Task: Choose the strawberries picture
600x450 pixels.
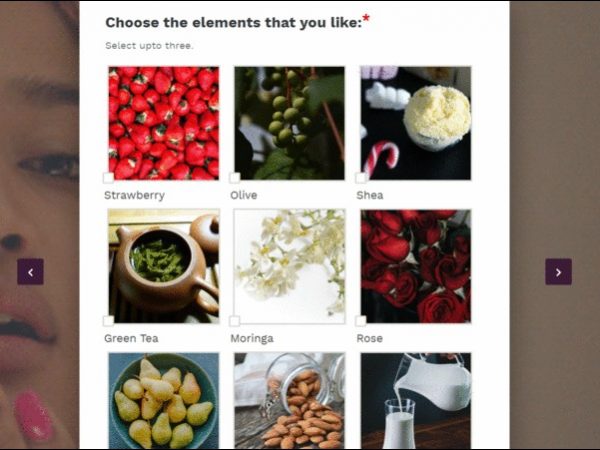Action: [164, 123]
